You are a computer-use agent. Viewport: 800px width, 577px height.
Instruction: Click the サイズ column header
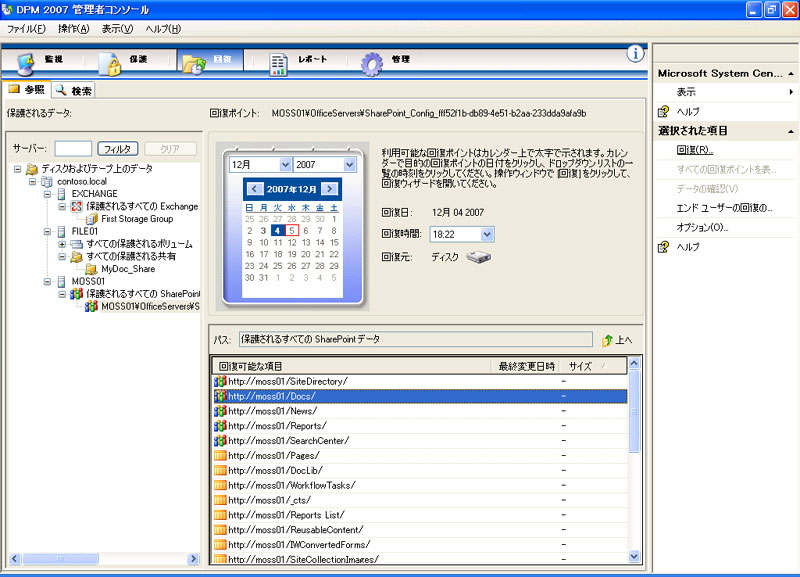592,366
